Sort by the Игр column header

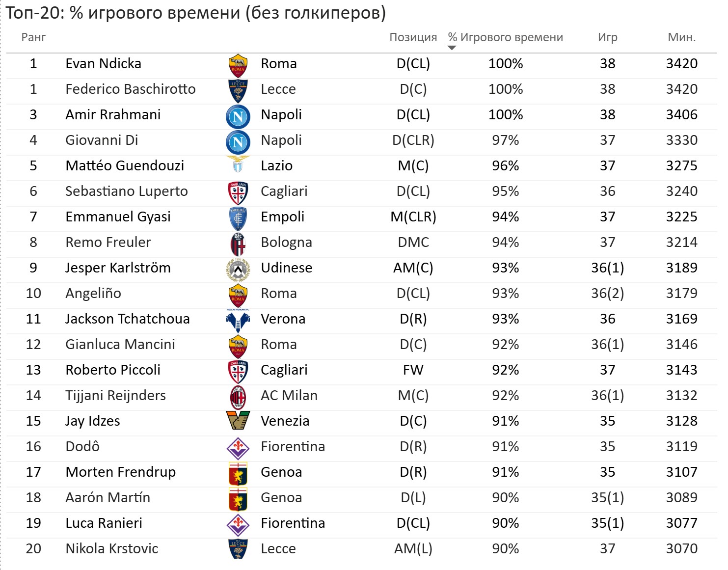[x=608, y=37]
